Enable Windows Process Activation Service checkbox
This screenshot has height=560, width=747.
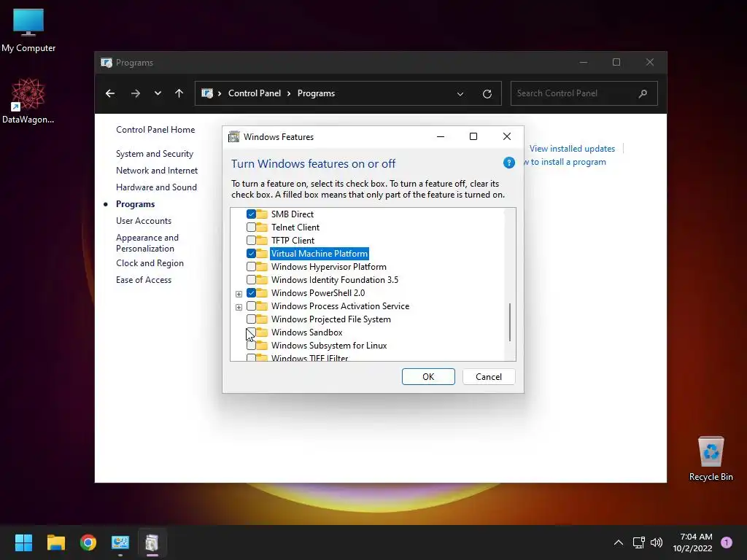click(251, 306)
